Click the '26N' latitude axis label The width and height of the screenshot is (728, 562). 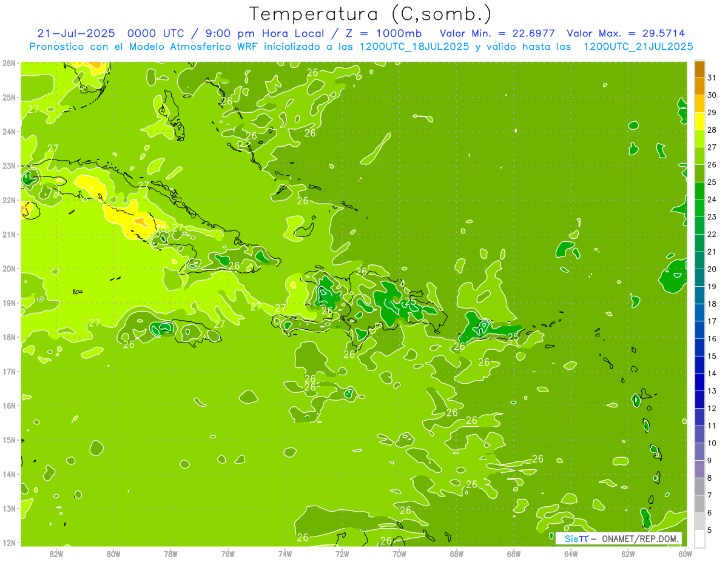pyautogui.click(x=9, y=63)
